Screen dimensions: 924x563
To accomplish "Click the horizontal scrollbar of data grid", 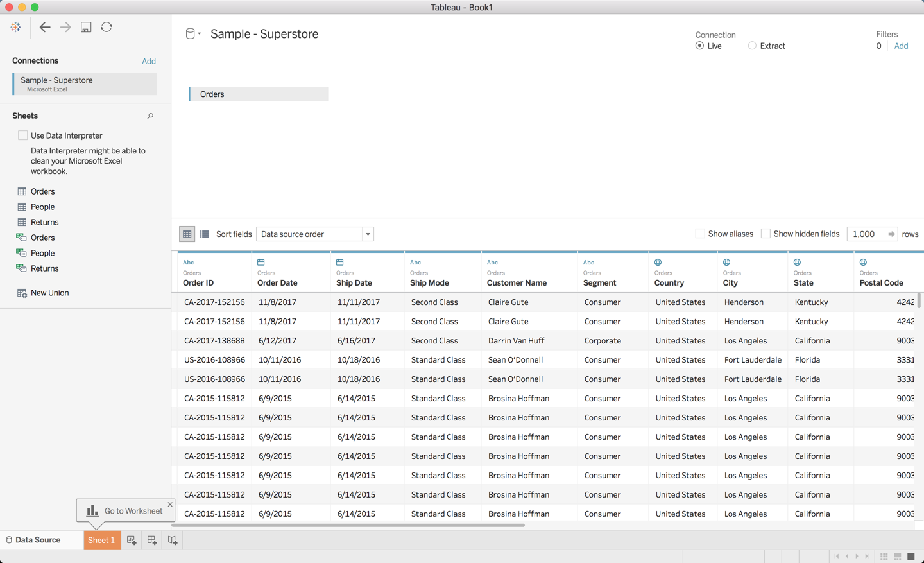I will (x=349, y=525).
